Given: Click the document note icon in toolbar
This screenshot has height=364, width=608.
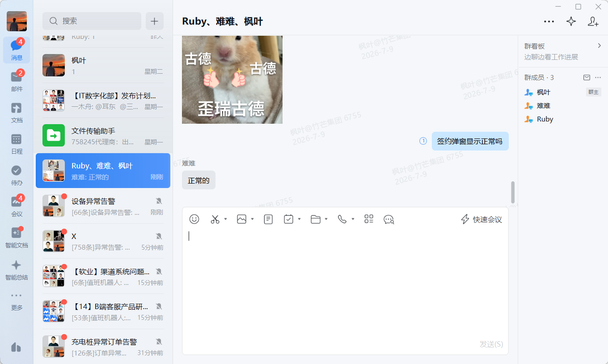Looking at the screenshot, I should pyautogui.click(x=268, y=219).
